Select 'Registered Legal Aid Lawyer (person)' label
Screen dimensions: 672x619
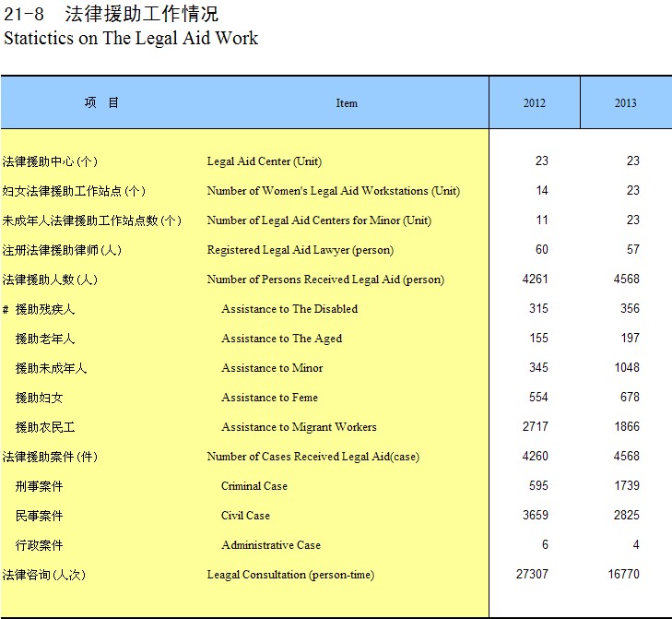coord(300,250)
